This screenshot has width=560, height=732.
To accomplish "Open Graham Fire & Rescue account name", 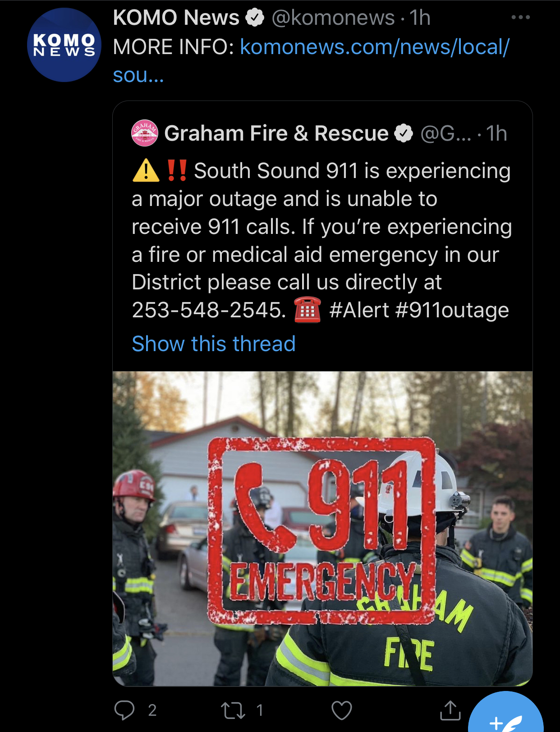I will tap(276, 133).
